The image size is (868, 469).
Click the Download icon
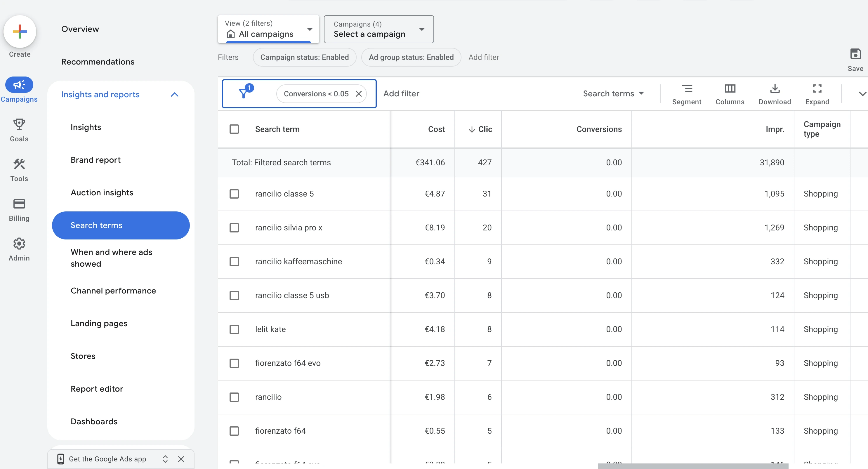[x=775, y=88]
